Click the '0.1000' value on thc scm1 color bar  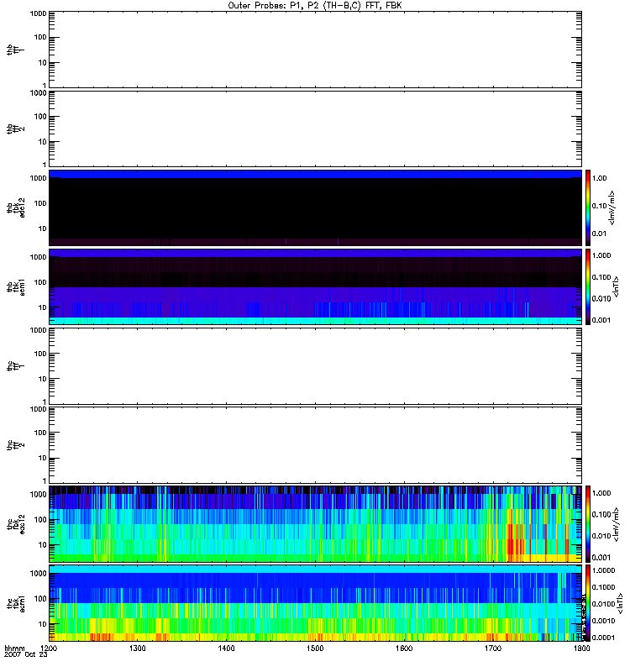coord(603,587)
